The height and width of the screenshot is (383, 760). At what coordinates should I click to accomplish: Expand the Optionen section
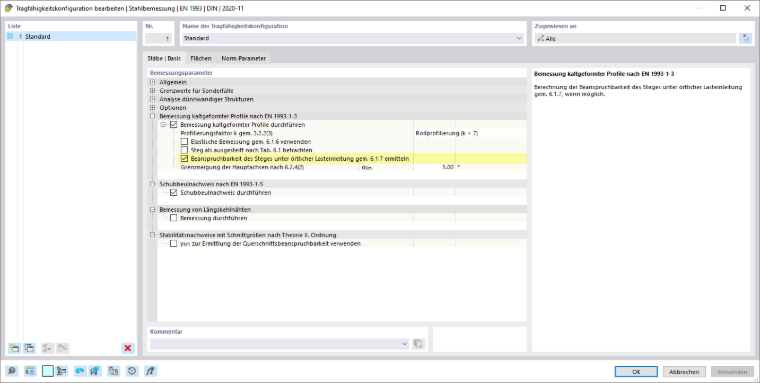(153, 108)
